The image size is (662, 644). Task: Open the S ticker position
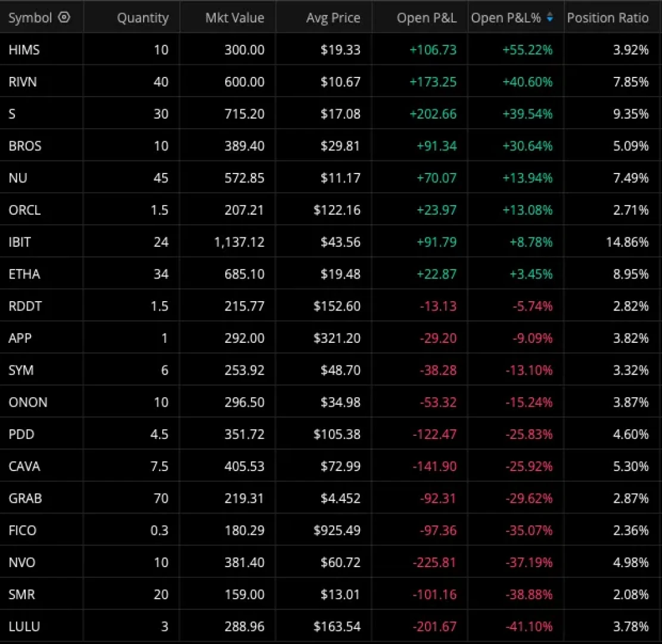[12, 114]
